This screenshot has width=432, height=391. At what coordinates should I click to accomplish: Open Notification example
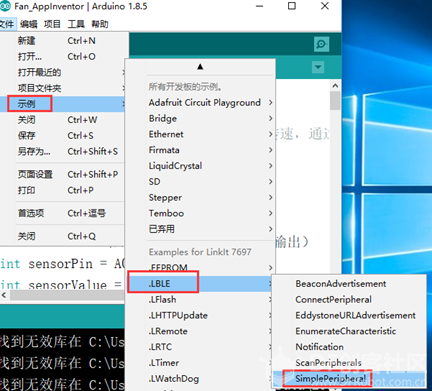[349, 347]
